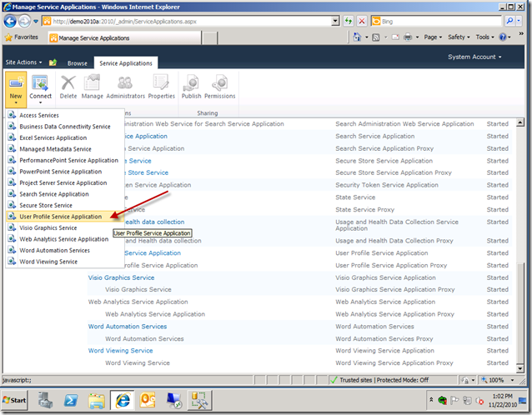532x415 pixels.
Task: Click the Connect ribbon icon
Action: (x=40, y=86)
